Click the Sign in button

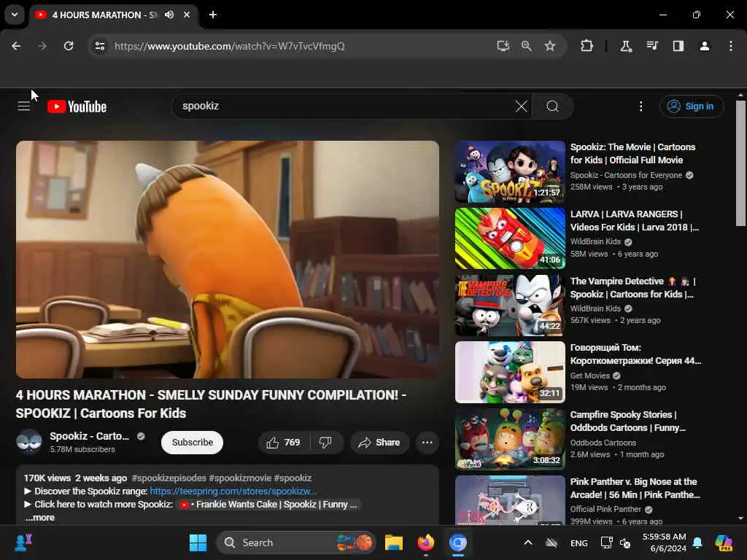(x=692, y=106)
